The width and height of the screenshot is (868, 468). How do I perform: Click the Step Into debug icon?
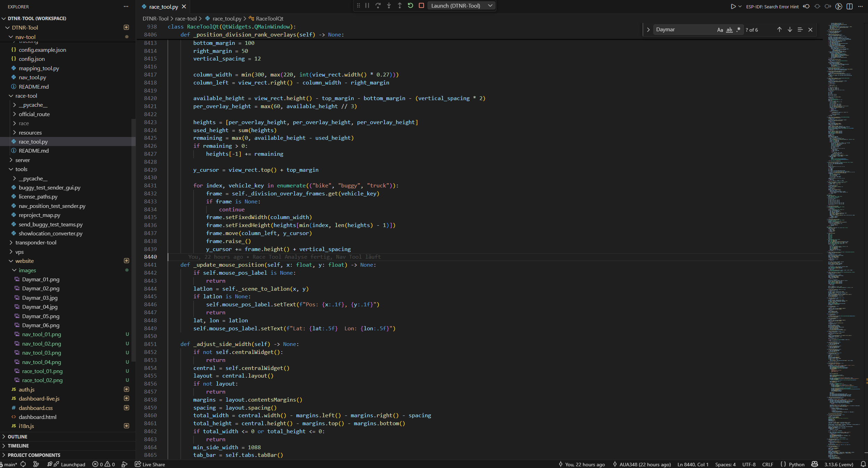pos(388,6)
